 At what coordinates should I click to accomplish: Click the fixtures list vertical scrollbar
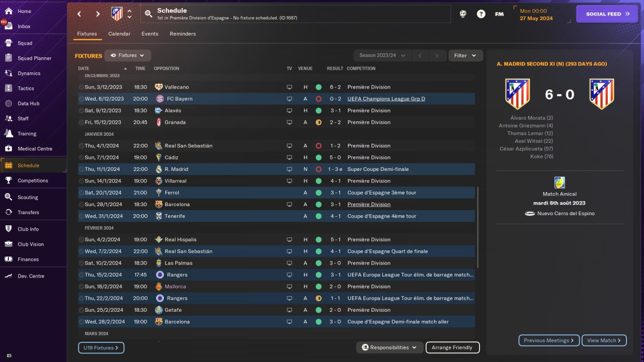pyautogui.click(x=477, y=227)
